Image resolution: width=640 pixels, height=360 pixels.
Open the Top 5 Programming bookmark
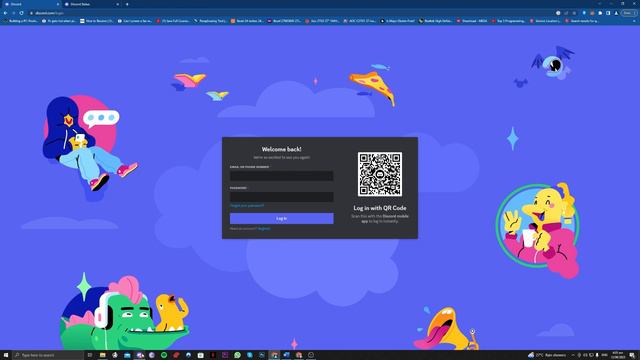pyautogui.click(x=509, y=20)
